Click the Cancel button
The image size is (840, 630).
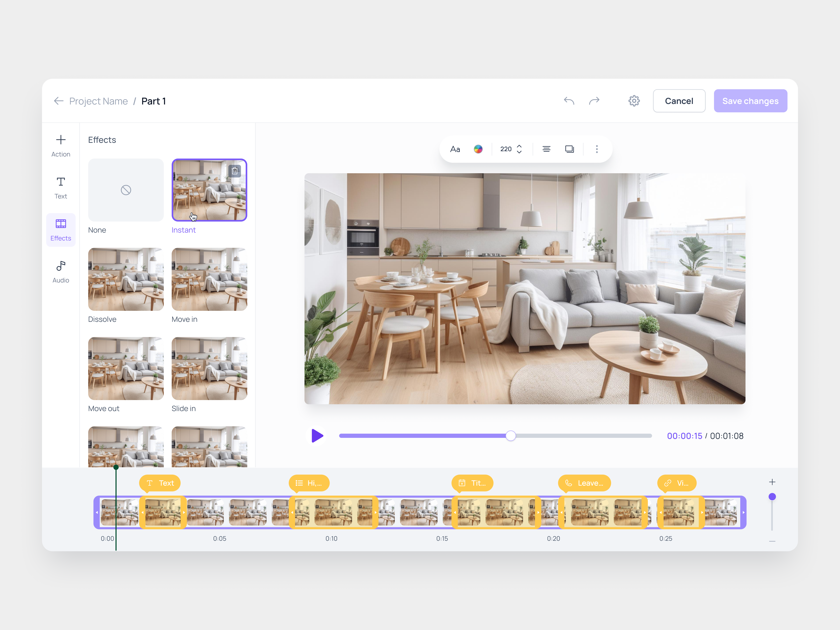coord(679,101)
